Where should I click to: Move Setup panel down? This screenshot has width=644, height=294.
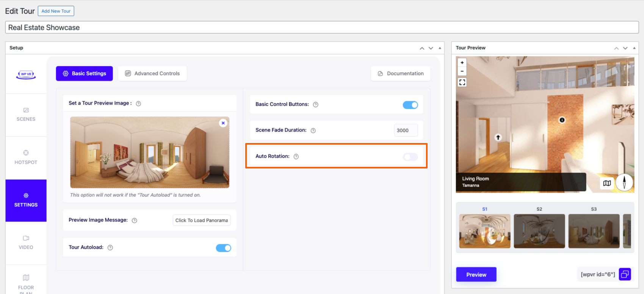pos(431,48)
